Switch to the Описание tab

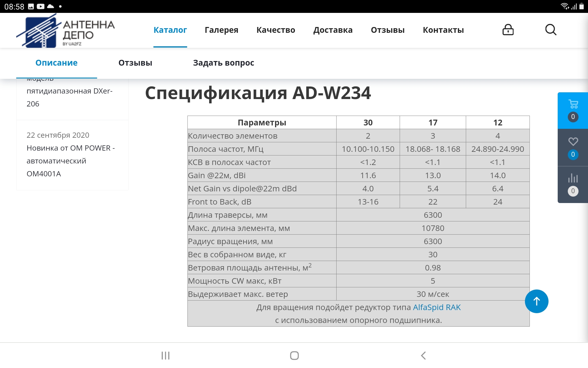click(x=56, y=63)
